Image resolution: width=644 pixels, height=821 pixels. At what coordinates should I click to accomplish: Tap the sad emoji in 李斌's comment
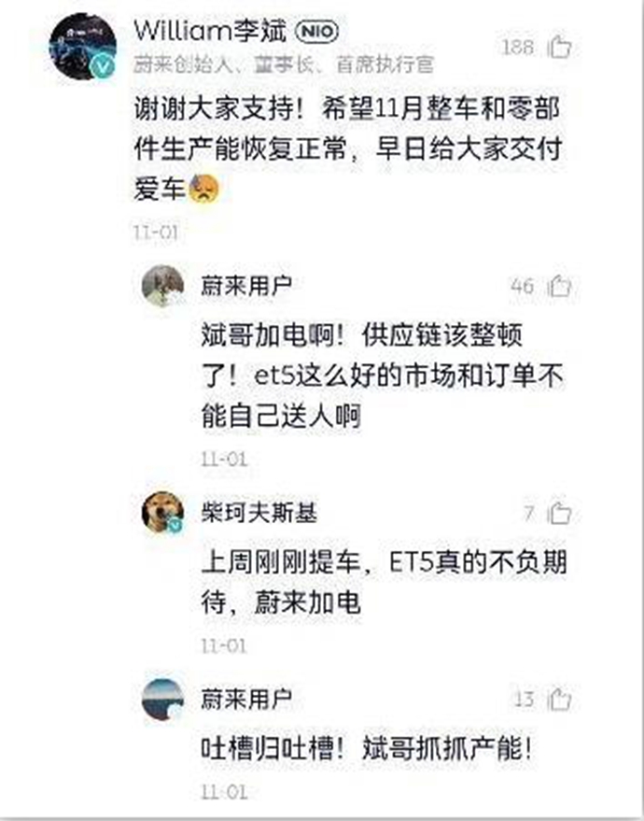pos(204,189)
